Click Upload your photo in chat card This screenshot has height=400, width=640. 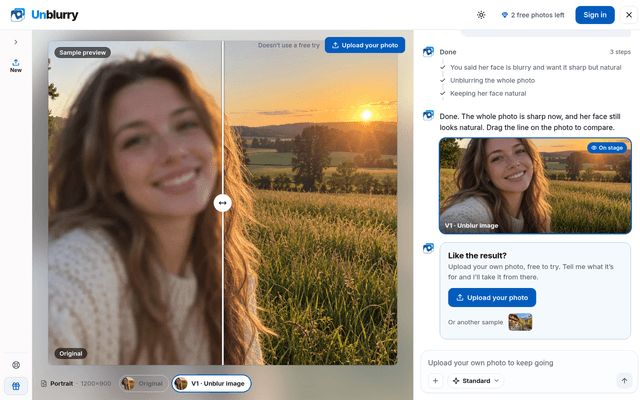point(492,298)
